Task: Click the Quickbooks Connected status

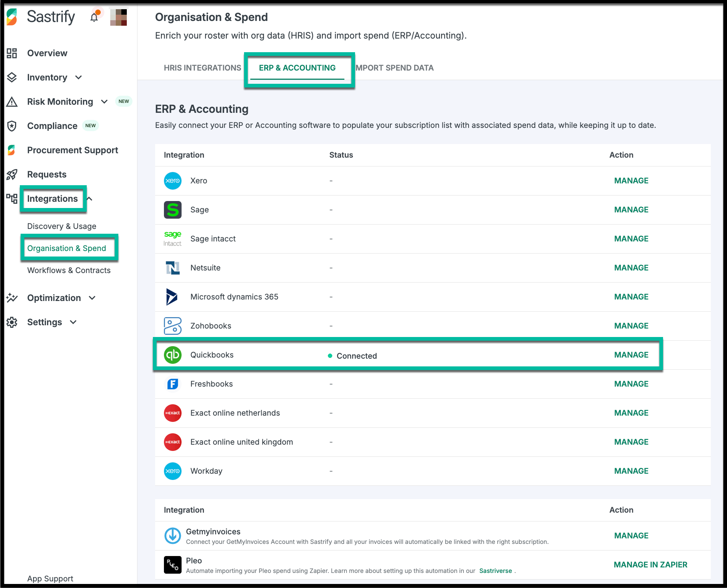Action: [352, 356]
